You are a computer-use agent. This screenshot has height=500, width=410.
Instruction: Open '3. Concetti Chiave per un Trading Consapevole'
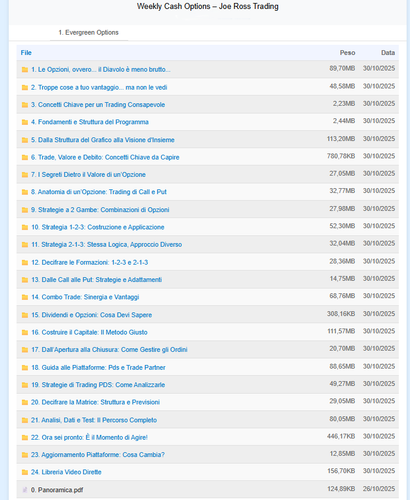tap(98, 105)
